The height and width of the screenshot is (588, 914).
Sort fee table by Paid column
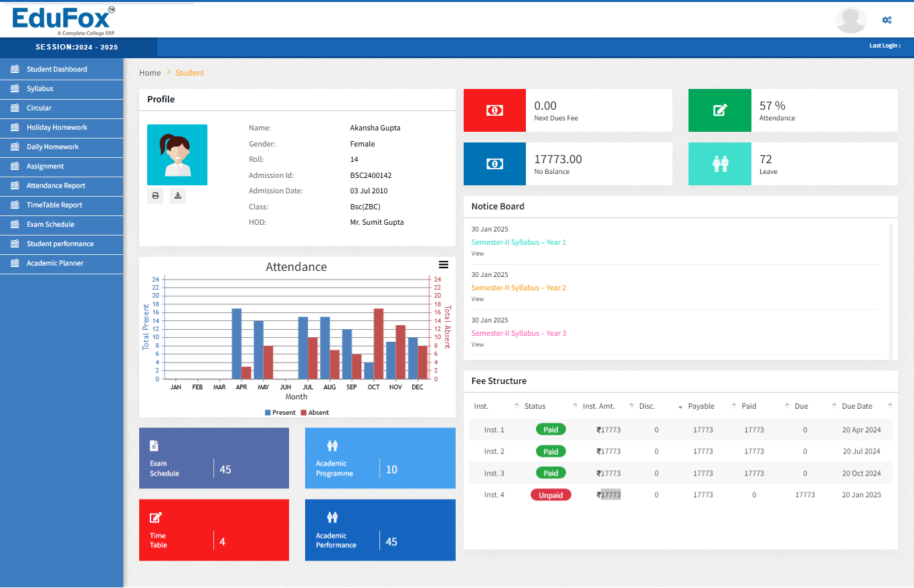[765, 406]
